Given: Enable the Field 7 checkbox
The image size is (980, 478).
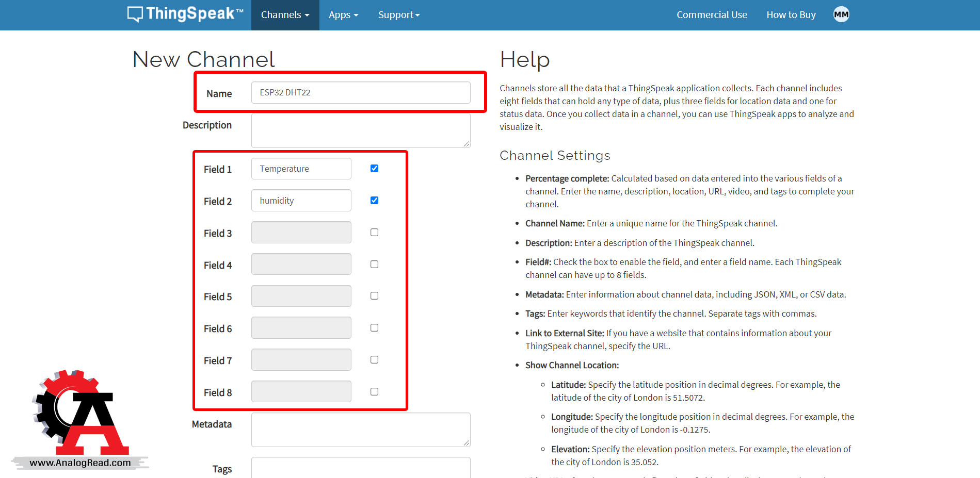Looking at the screenshot, I should click(x=374, y=360).
